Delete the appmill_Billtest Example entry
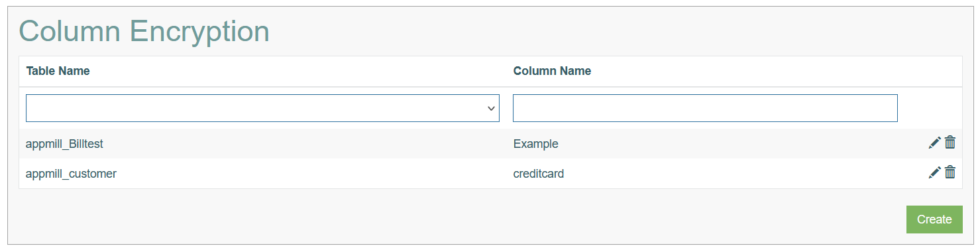980x252 pixels. (950, 143)
